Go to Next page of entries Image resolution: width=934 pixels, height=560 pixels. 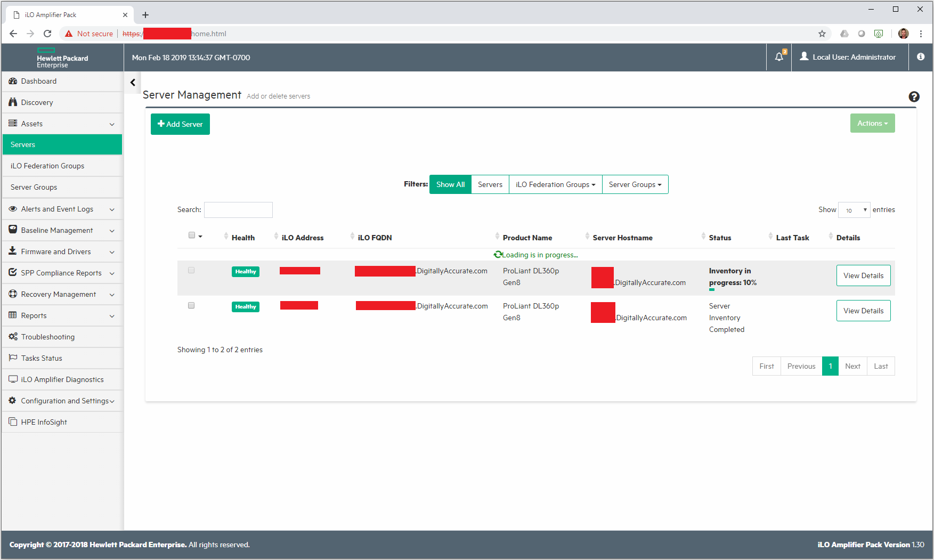(x=852, y=366)
